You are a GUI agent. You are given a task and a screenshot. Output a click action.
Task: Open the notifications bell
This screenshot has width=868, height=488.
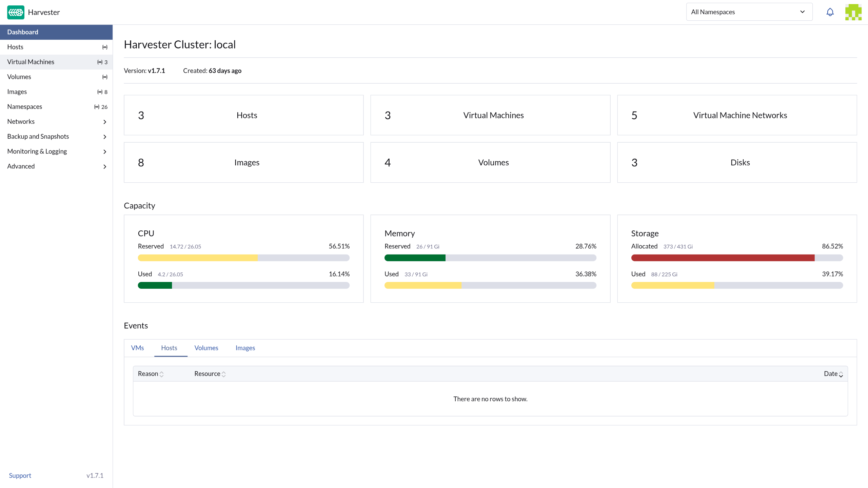pos(830,12)
